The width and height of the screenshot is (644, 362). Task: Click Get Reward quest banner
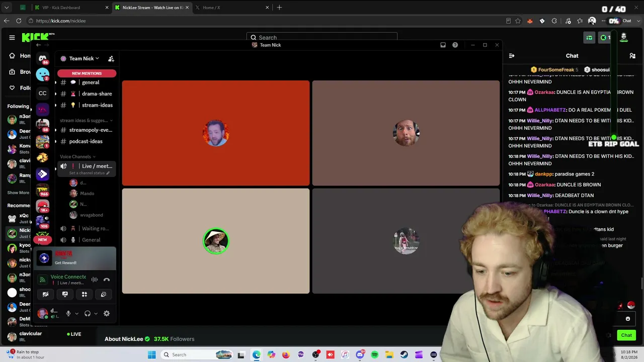(75, 258)
